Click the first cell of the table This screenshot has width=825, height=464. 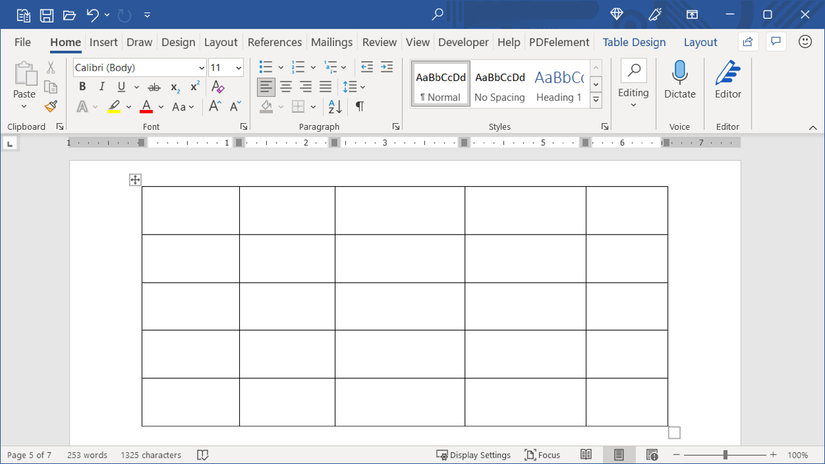pyautogui.click(x=190, y=210)
